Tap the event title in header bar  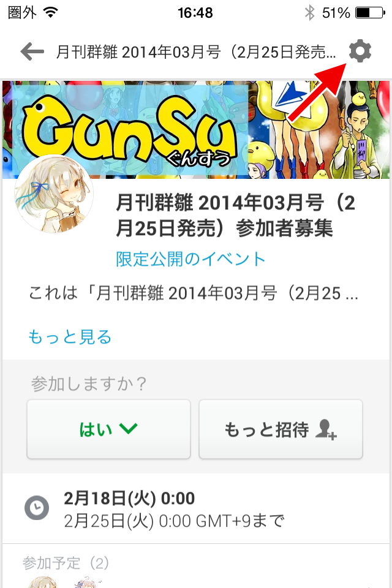tap(196, 51)
